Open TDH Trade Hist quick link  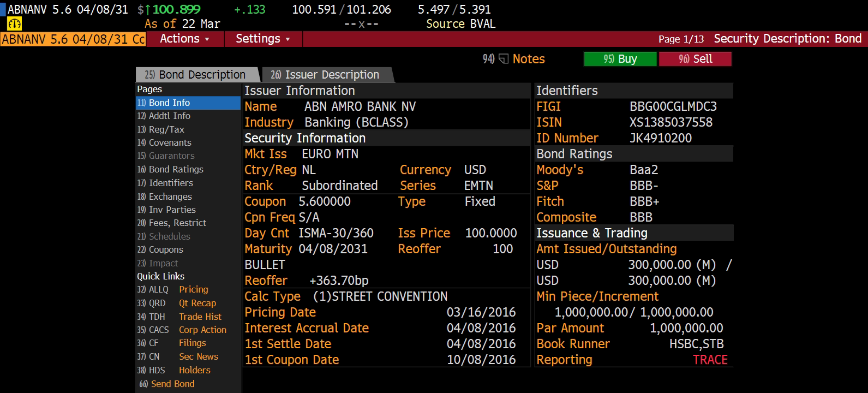(179, 317)
